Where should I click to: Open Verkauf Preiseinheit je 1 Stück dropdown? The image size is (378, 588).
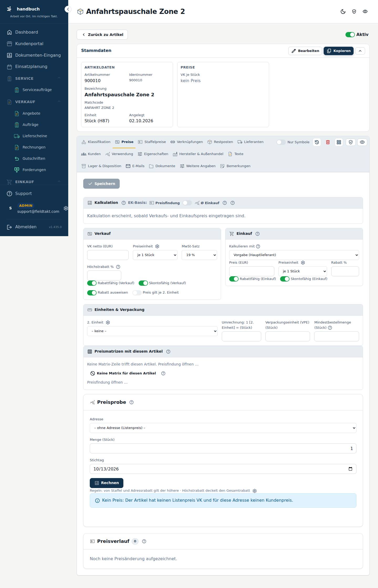155,255
